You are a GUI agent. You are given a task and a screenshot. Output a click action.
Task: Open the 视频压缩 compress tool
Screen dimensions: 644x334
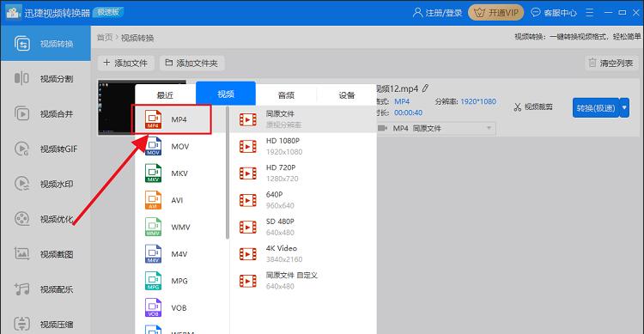46,325
